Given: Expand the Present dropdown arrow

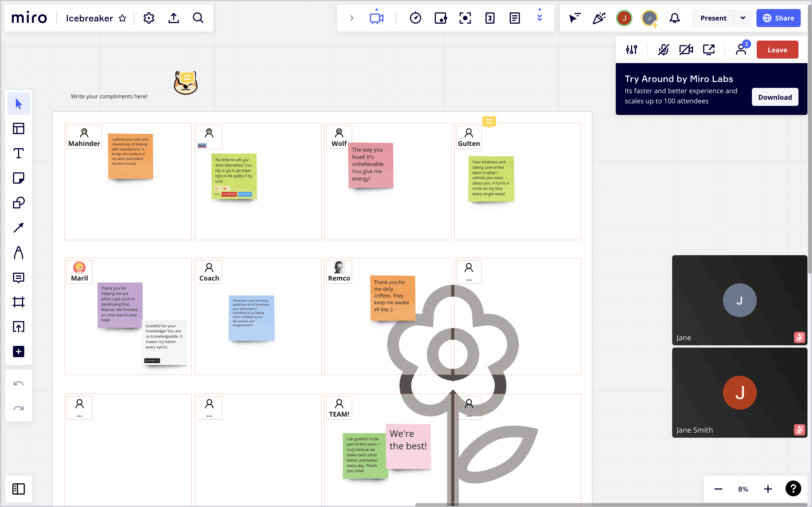Looking at the screenshot, I should pyautogui.click(x=743, y=18).
